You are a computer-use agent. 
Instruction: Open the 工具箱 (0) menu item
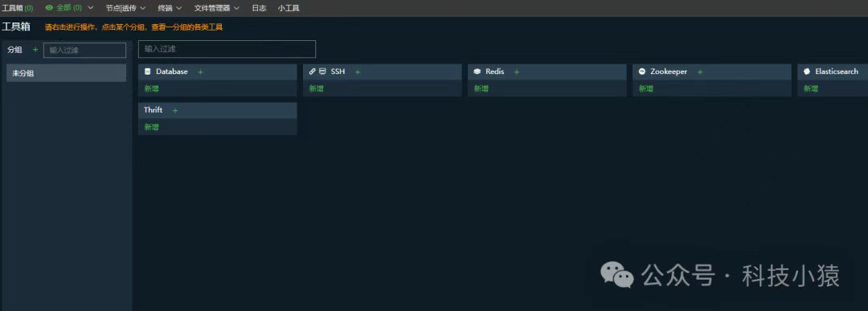click(x=17, y=8)
